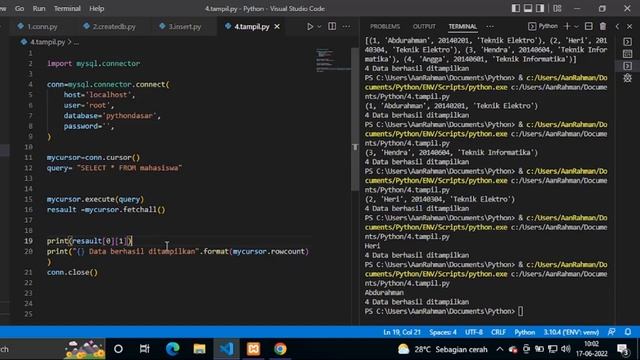Toggle the primary sidebar layout icon
Image resolution: width=640 pixels, height=360 pixels.
point(516,8)
